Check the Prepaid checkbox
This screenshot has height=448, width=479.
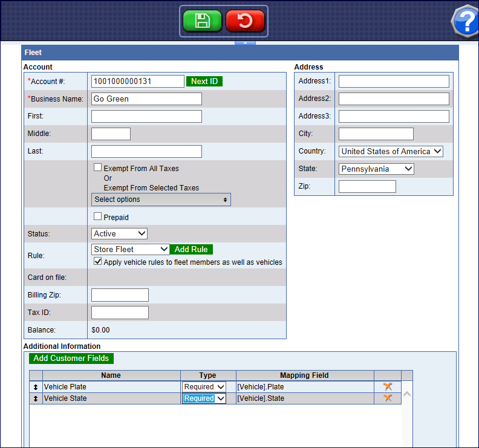(97, 216)
